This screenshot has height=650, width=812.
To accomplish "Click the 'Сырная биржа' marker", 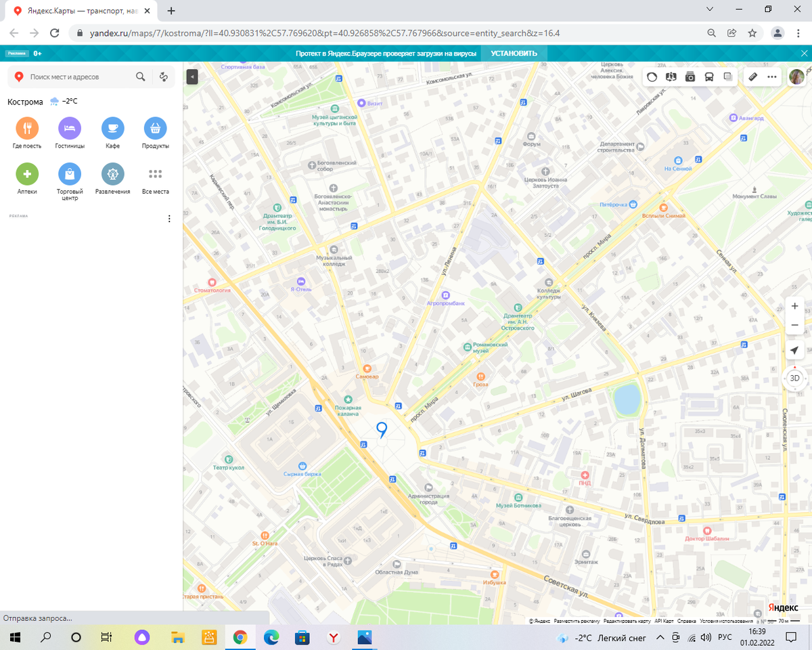I will (x=302, y=467).
